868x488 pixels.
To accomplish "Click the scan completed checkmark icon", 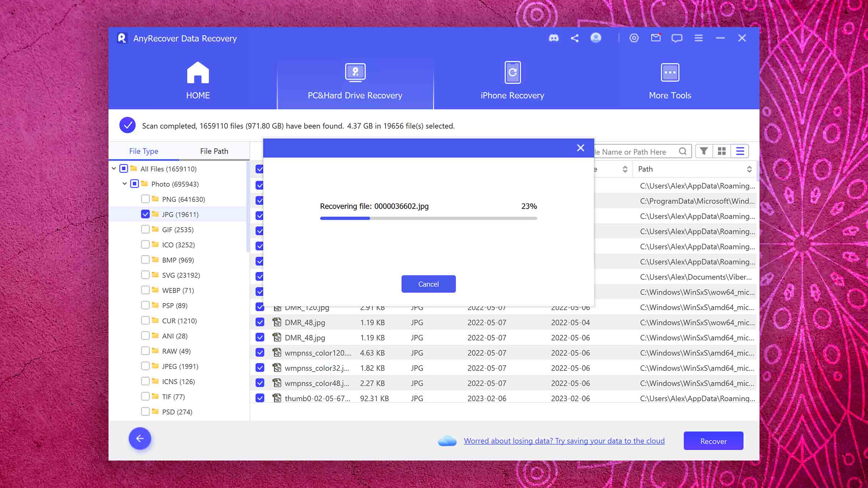I will click(127, 125).
